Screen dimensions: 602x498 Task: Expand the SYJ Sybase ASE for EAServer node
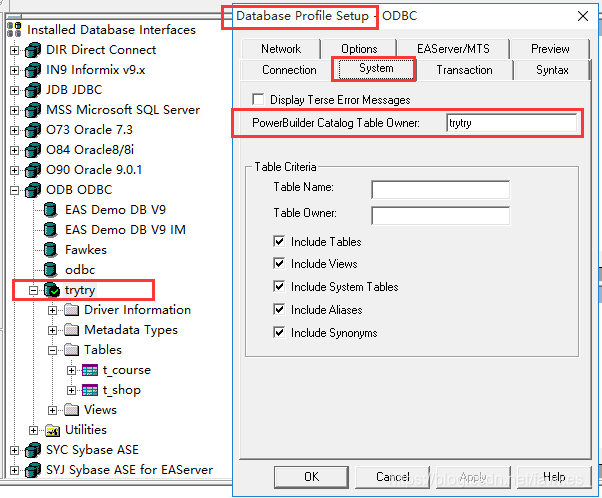click(14, 470)
